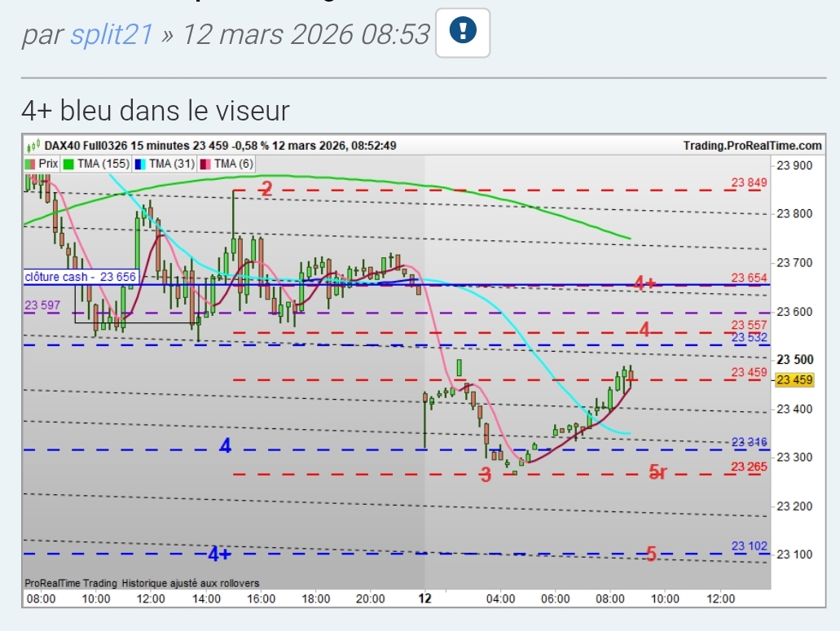Click the blue 23 316 level label
This screenshot has width=840, height=631.
click(x=749, y=442)
